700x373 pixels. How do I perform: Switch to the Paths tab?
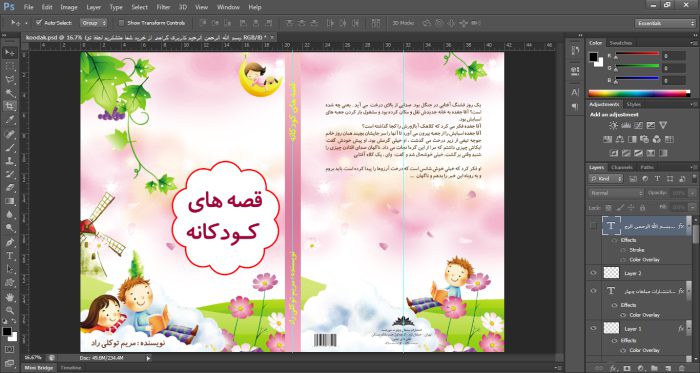click(647, 167)
